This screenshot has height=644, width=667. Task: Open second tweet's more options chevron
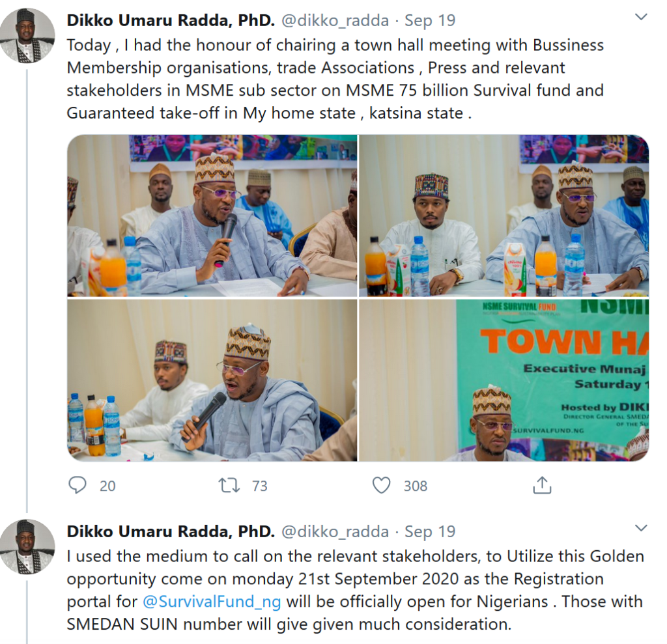click(642, 528)
